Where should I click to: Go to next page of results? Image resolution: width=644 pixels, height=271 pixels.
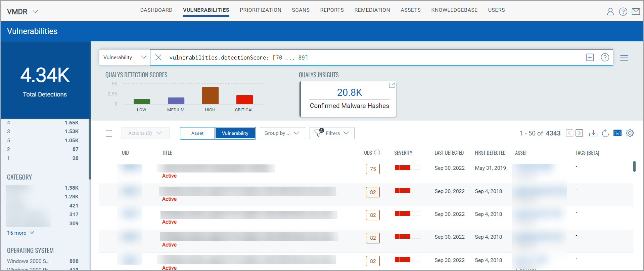(x=579, y=133)
